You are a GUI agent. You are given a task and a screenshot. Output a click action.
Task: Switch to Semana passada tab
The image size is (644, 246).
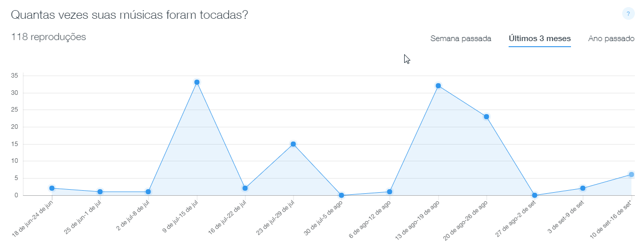pos(460,39)
